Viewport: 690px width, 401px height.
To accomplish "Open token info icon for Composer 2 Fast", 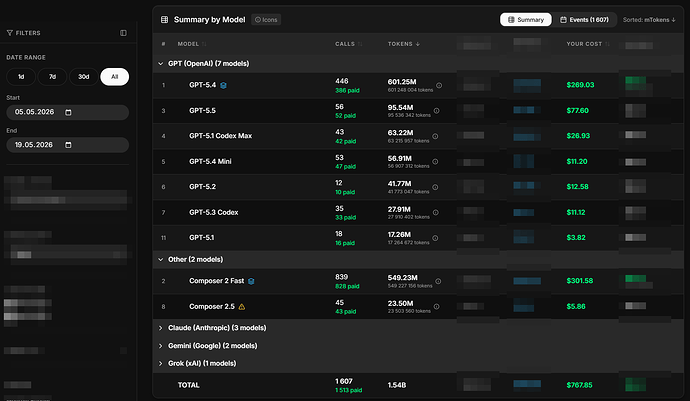I will coord(438,281).
